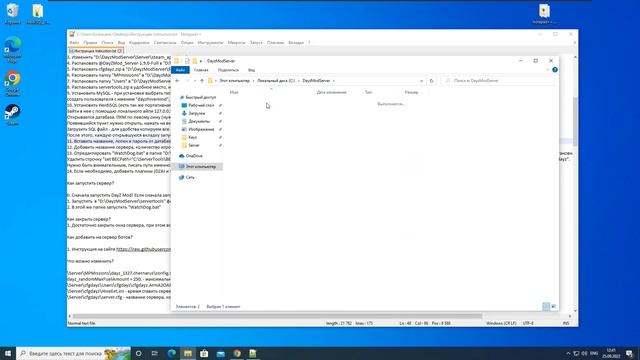This screenshot has width=640, height=360.
Task: Open Mail app from the taskbar
Action: [221, 353]
